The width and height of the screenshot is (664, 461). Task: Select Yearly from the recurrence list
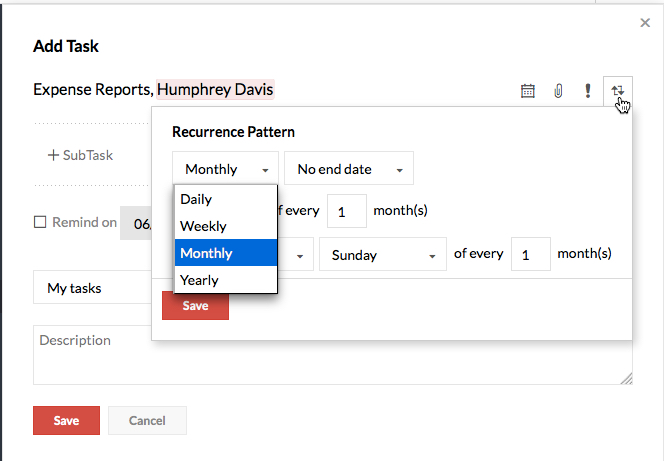[x=199, y=280]
